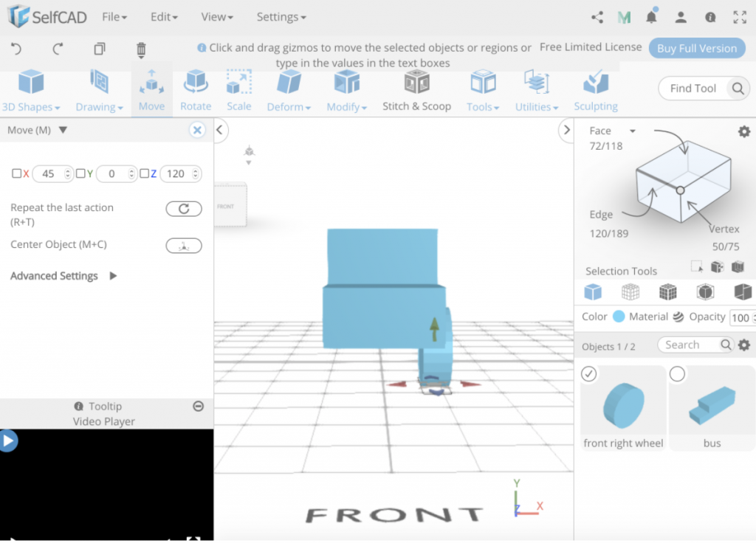Switch to wireframe selection mode icon
Image resolution: width=756 pixels, height=543 pixels.
click(x=630, y=292)
